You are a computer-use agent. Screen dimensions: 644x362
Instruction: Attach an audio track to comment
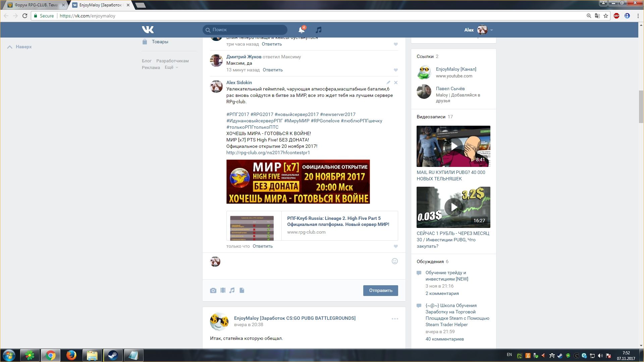(x=232, y=290)
